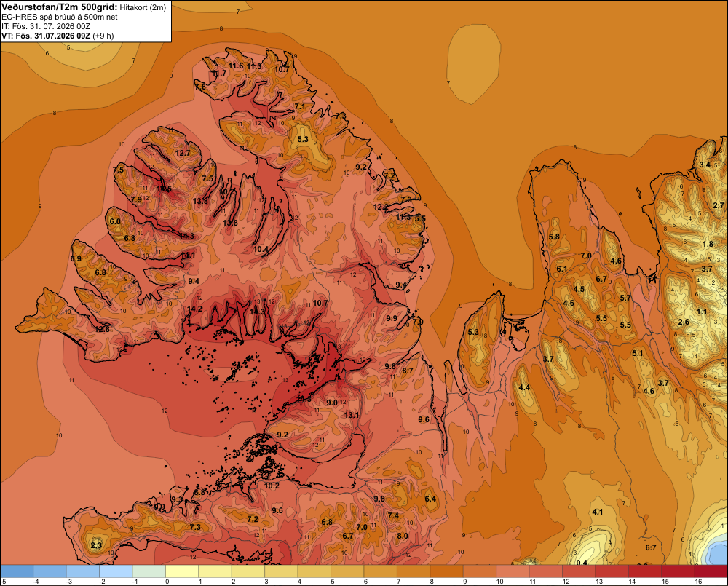Select the legend swatch between 12 and 13

(579, 571)
